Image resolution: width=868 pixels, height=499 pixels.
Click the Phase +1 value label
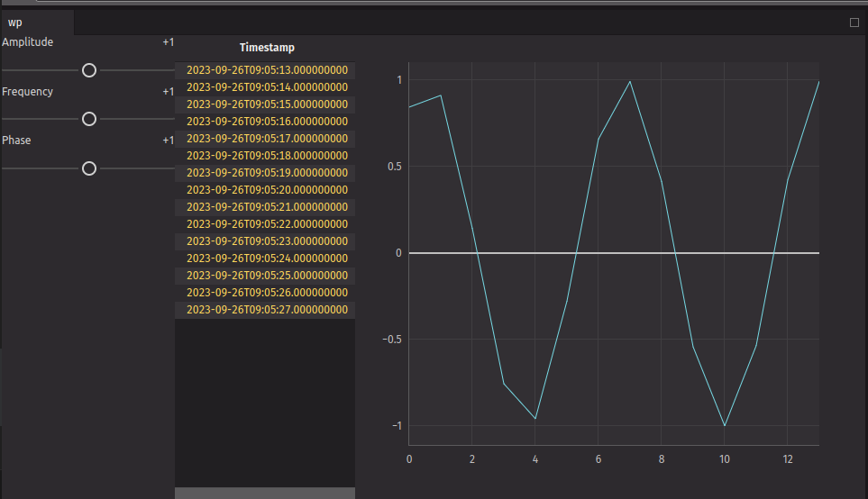168,141
